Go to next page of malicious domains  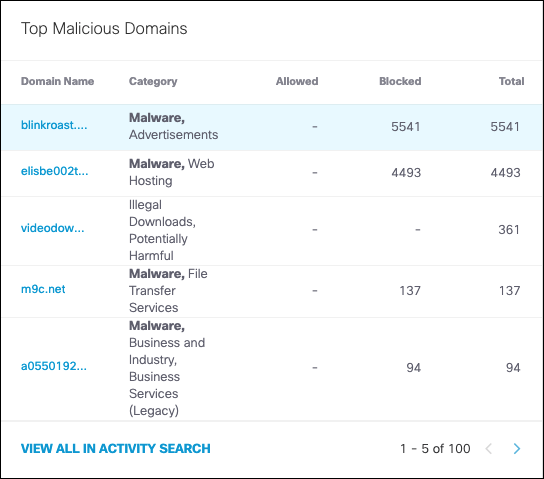pyautogui.click(x=517, y=449)
